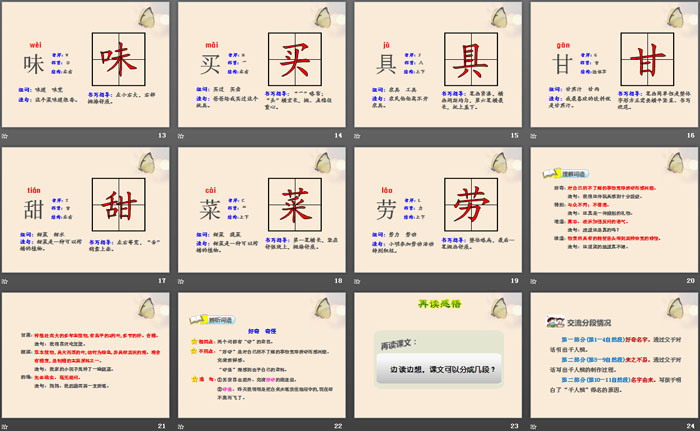Select slide 18 thumbnail with character 菜
700x431 pixels.
tap(262, 210)
